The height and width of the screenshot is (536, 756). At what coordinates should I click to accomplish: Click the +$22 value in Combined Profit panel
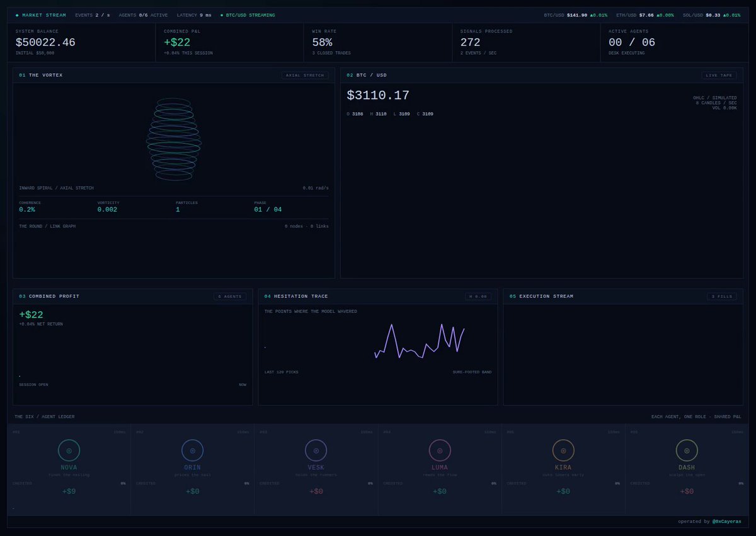point(31,314)
